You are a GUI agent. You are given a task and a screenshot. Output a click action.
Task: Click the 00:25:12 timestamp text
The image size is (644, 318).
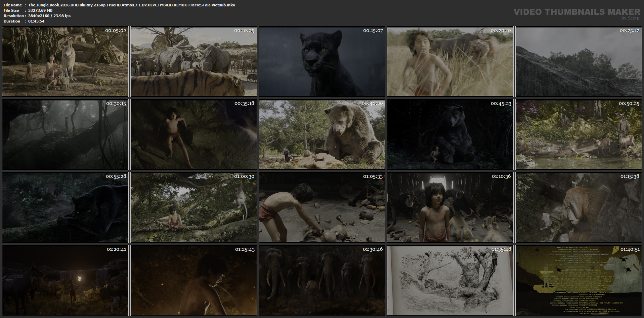click(x=630, y=31)
